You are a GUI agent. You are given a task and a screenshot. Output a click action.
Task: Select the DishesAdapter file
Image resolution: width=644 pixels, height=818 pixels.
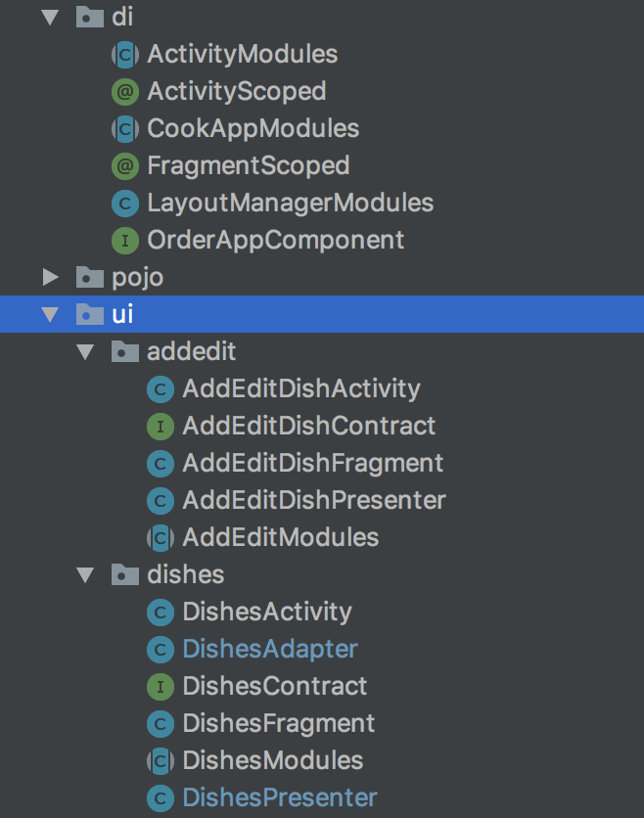[269, 649]
